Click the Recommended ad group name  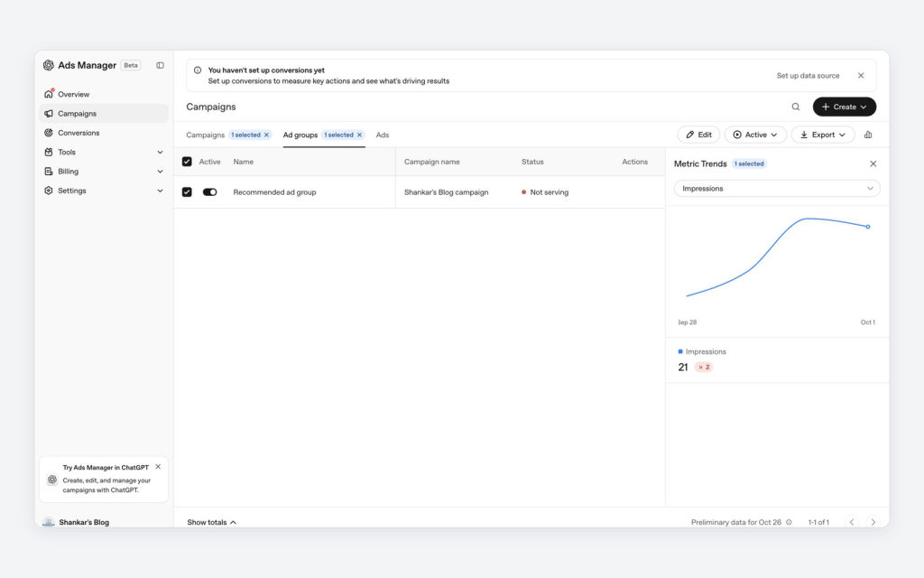274,192
